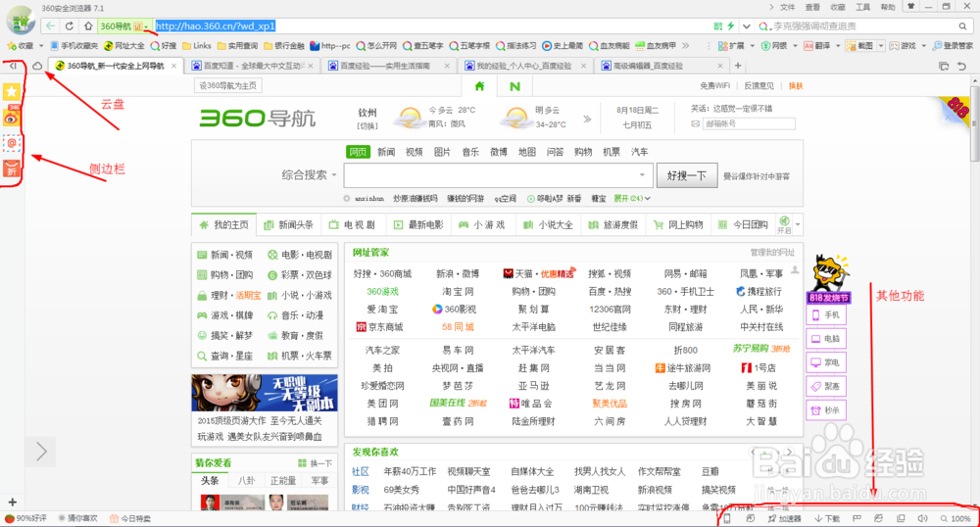Select the 八卦 news tab

pyautogui.click(x=246, y=481)
